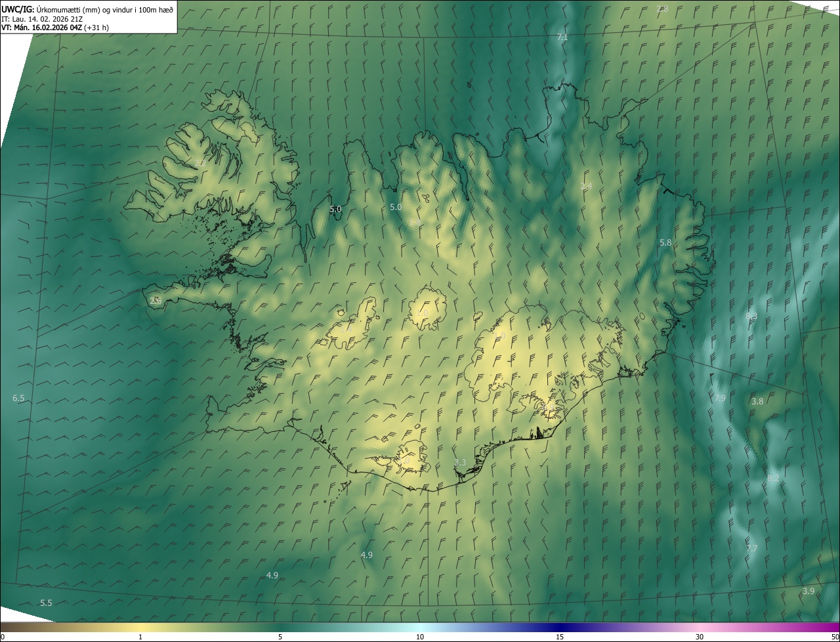
Task: Click the 3.8 value label on the map
Action: (757, 401)
